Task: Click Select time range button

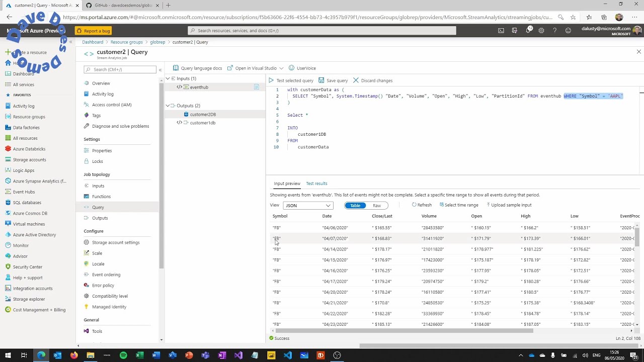Action: coord(459,205)
